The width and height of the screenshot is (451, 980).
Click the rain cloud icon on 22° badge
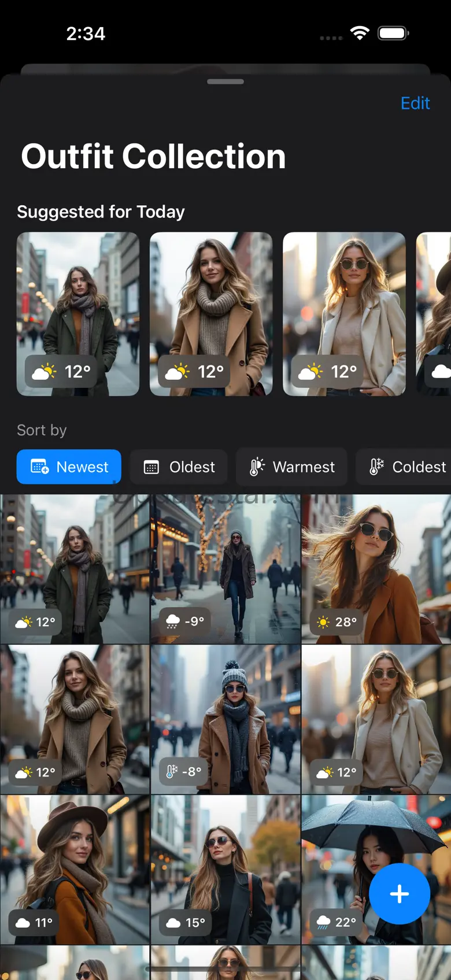324,922
